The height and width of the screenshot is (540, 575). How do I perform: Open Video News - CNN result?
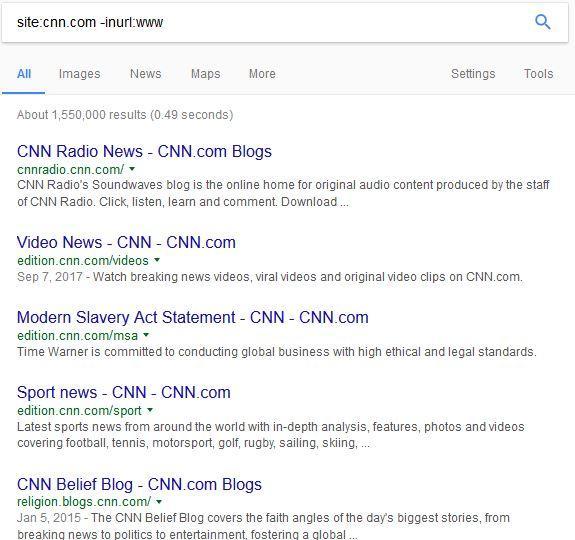pos(126,242)
